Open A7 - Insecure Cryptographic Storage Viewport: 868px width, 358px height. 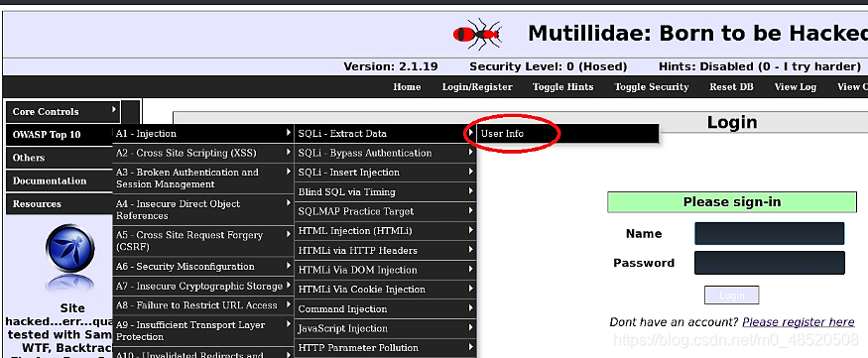(x=203, y=286)
